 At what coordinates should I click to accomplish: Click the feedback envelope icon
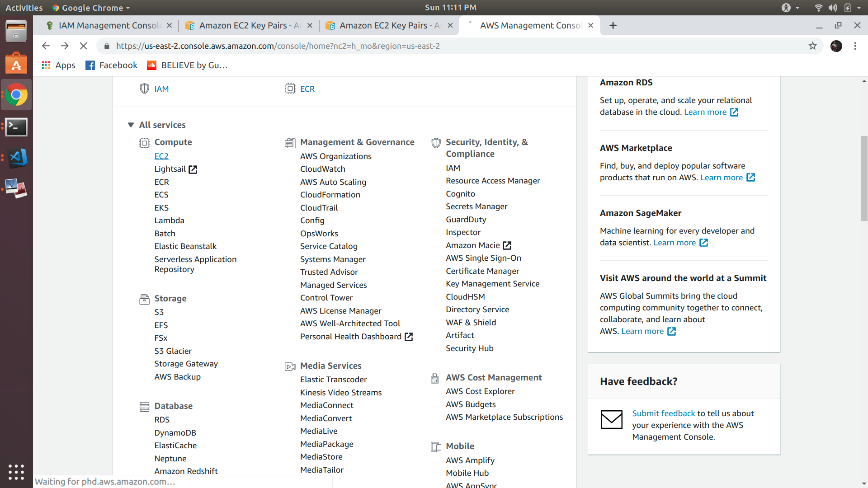point(612,419)
